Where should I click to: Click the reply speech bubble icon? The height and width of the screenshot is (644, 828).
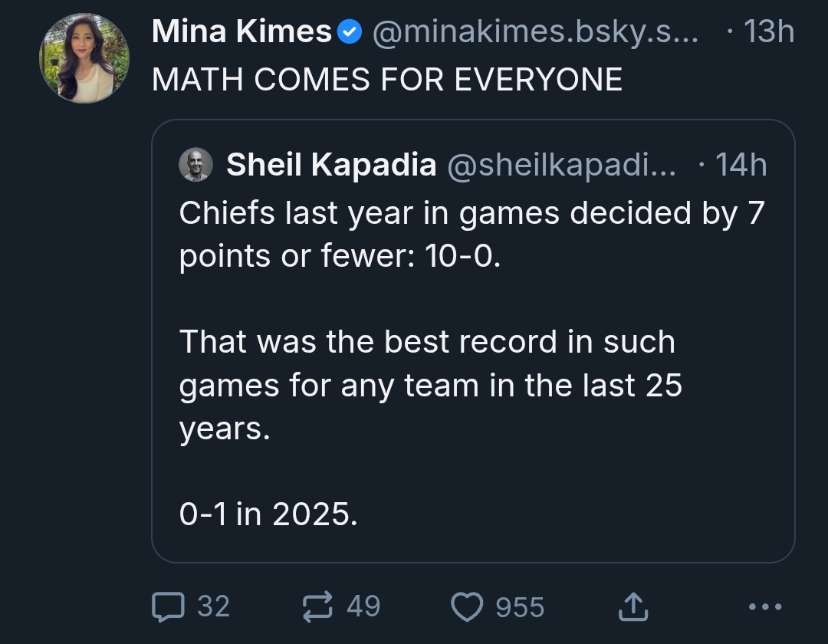pyautogui.click(x=168, y=606)
